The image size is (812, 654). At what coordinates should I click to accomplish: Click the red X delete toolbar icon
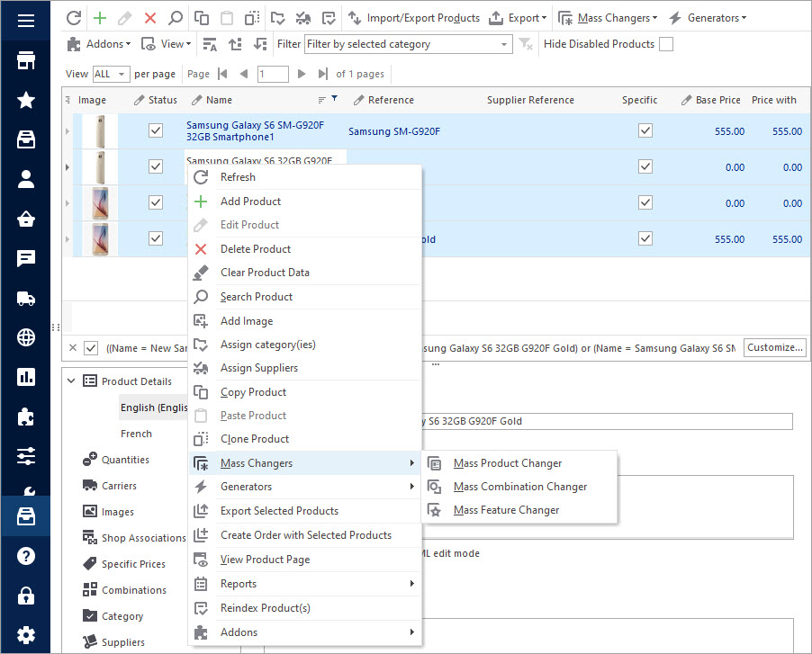pyautogui.click(x=150, y=18)
